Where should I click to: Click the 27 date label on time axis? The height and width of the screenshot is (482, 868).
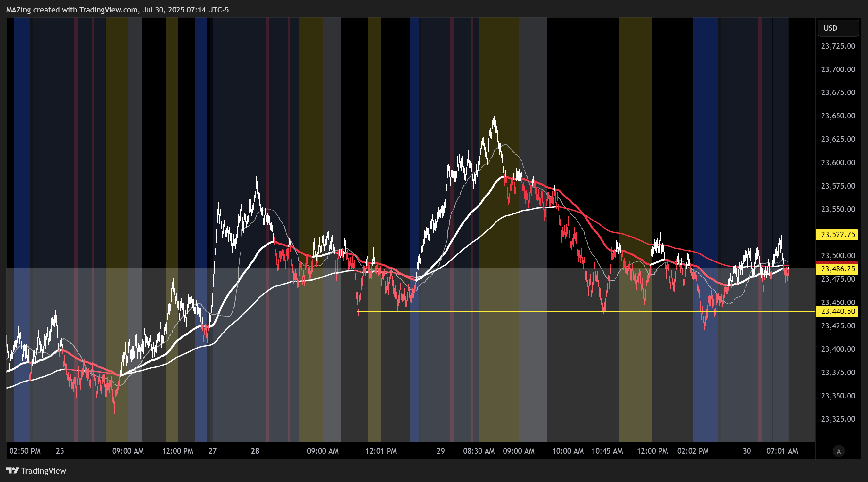click(x=212, y=451)
